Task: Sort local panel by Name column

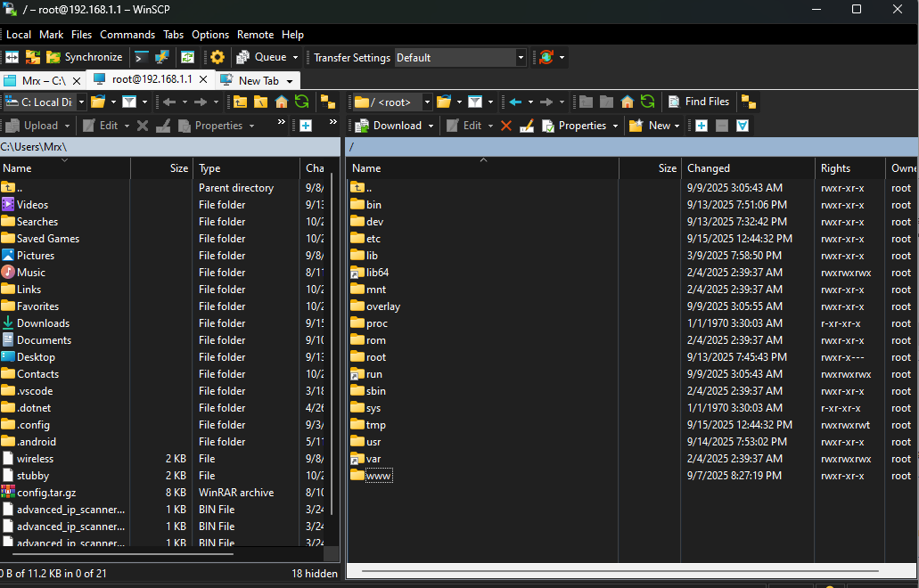Action: click(64, 168)
